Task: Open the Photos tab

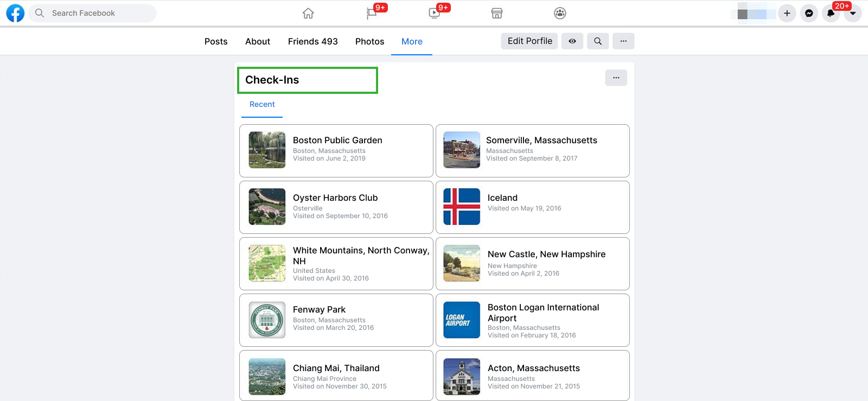Action: (370, 41)
